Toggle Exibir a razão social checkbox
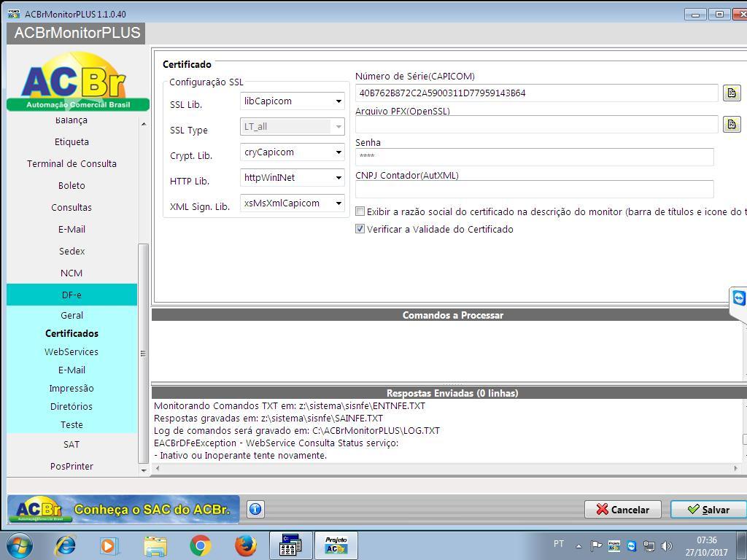This screenshot has width=747, height=560. [360, 211]
